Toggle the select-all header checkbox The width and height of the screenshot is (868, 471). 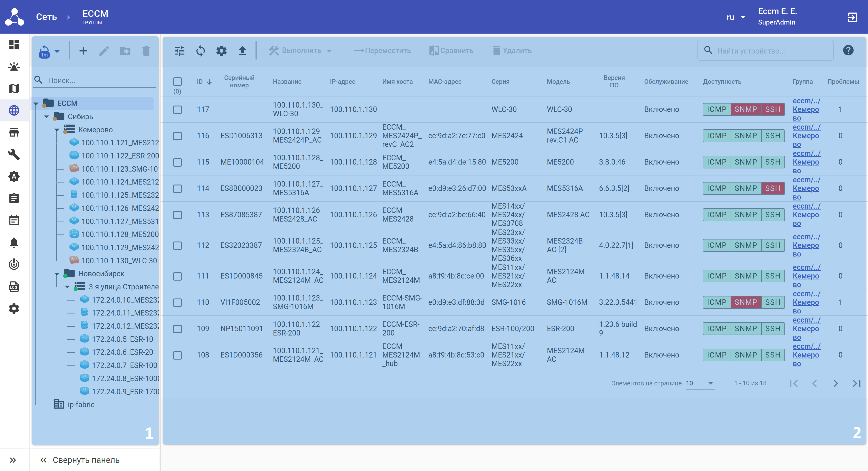tap(177, 81)
